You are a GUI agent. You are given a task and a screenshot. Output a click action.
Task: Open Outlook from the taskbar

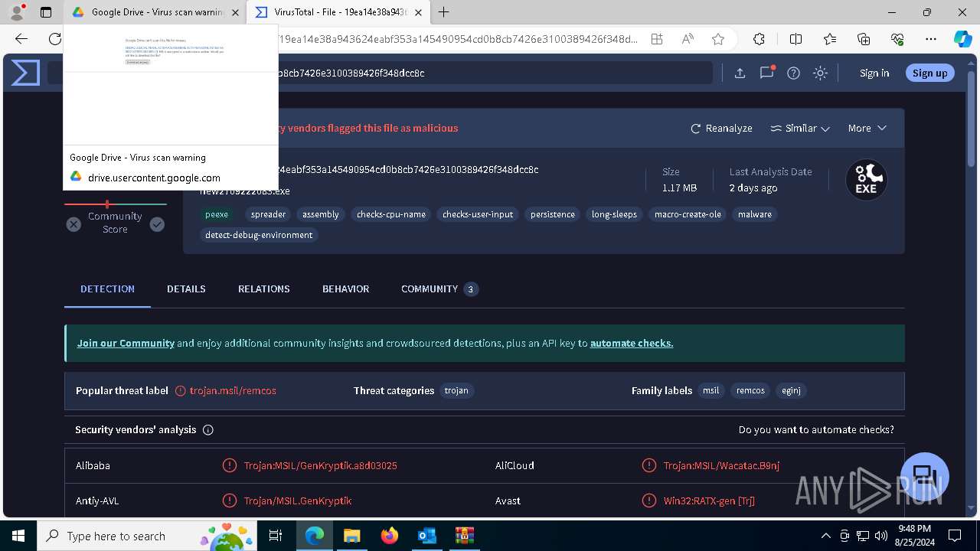coord(426,536)
